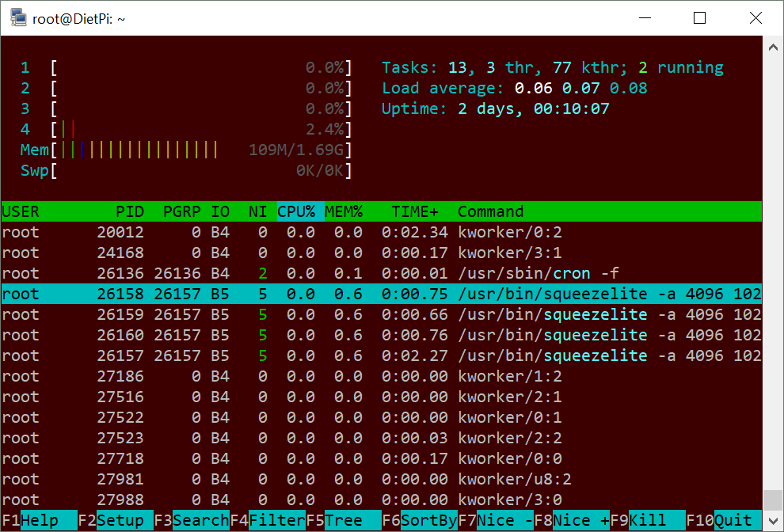Click the Swp usage meter bar
Image resolution: width=784 pixels, height=532 pixels.
[186, 170]
